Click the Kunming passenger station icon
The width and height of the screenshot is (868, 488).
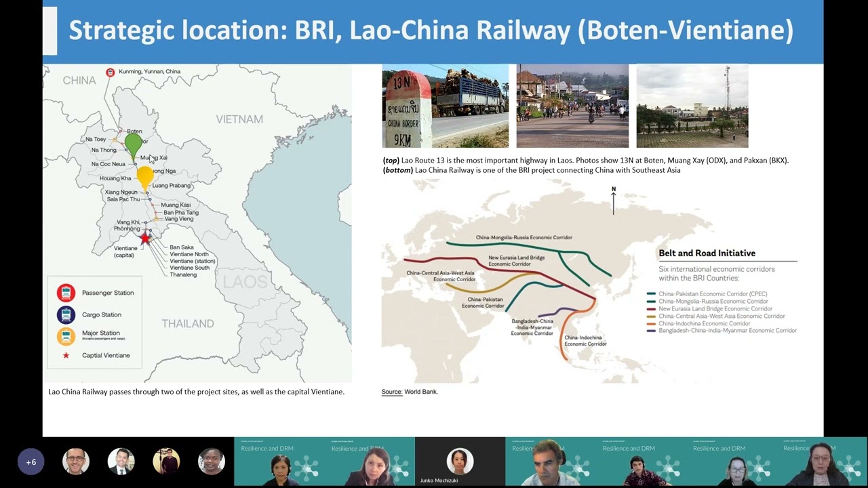[x=111, y=72]
